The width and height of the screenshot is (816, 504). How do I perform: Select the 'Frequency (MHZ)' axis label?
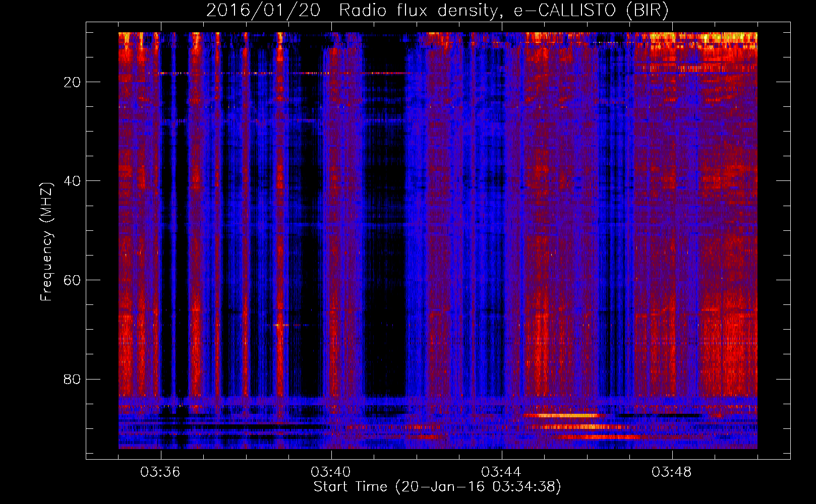(46, 241)
